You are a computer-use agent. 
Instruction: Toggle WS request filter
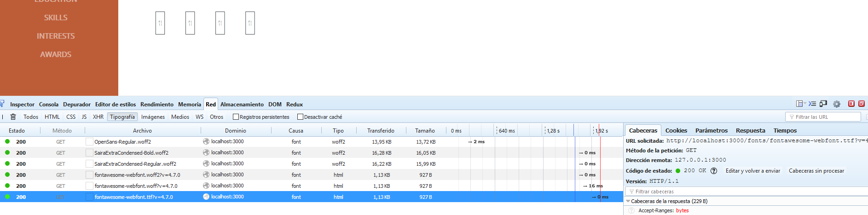pyautogui.click(x=199, y=117)
